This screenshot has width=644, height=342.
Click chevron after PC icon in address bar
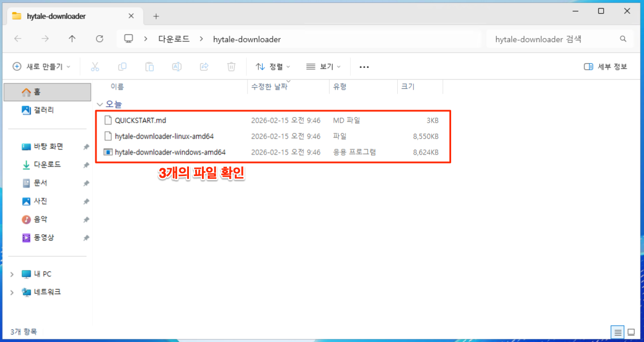click(x=146, y=39)
